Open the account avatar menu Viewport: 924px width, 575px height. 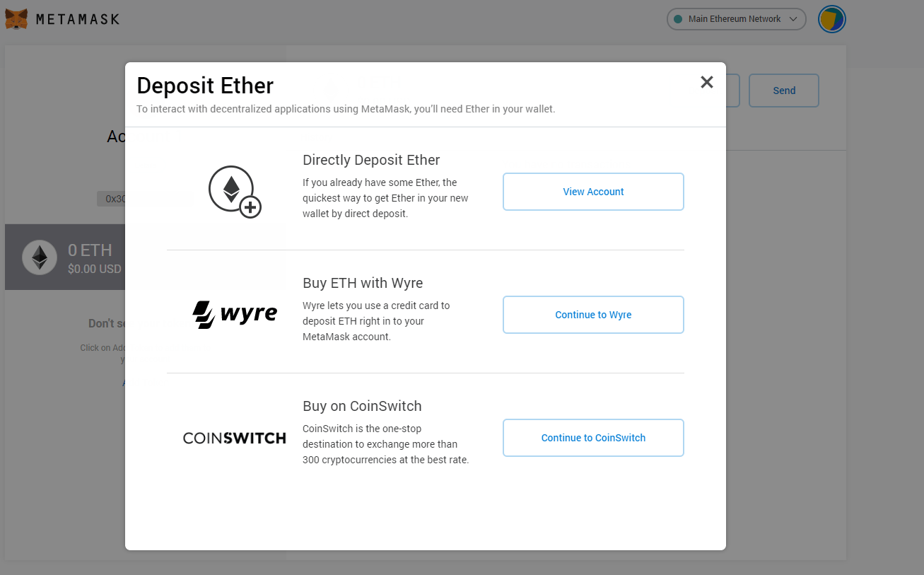coord(832,19)
